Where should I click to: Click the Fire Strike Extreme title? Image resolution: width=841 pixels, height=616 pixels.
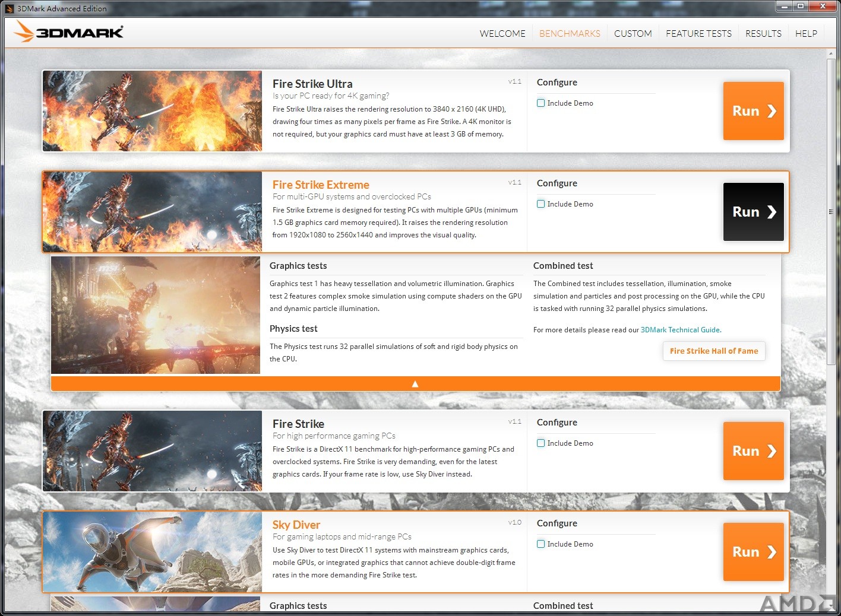(x=321, y=185)
